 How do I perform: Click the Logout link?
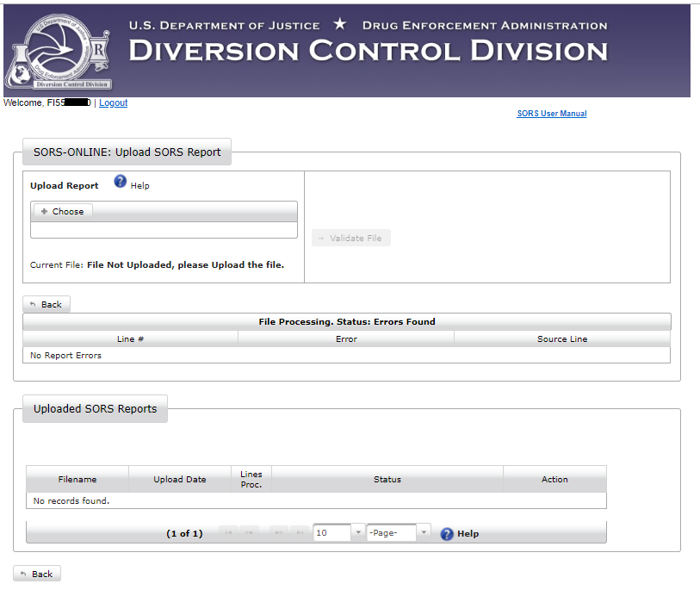point(114,102)
